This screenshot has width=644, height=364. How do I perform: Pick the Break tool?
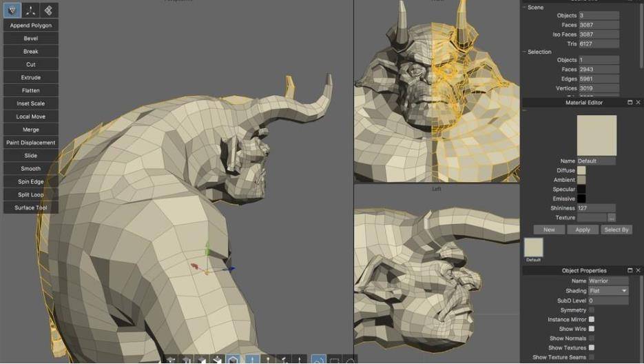point(31,52)
